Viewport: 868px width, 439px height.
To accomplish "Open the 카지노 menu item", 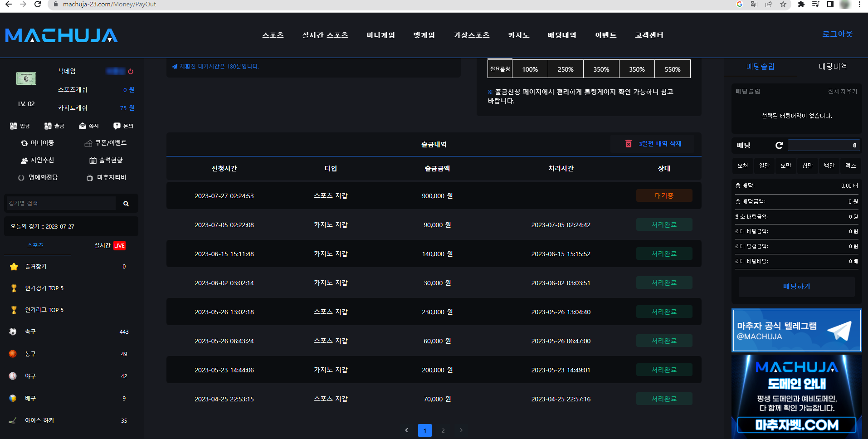I will pyautogui.click(x=518, y=35).
